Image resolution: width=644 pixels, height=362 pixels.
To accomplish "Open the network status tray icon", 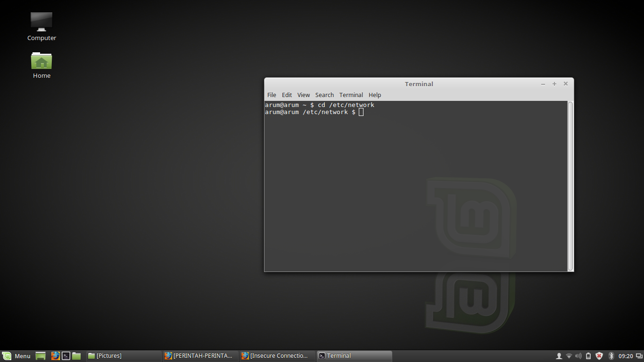I will click(x=569, y=356).
